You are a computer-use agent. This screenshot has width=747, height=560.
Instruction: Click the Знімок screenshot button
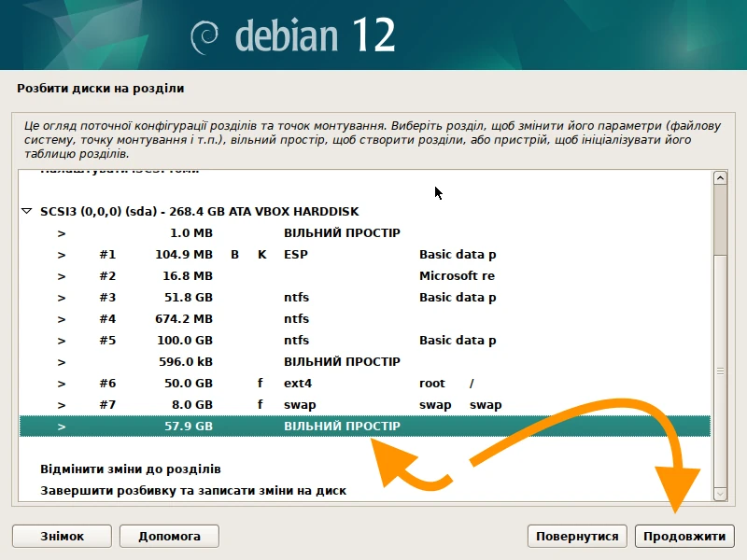[x=62, y=536]
